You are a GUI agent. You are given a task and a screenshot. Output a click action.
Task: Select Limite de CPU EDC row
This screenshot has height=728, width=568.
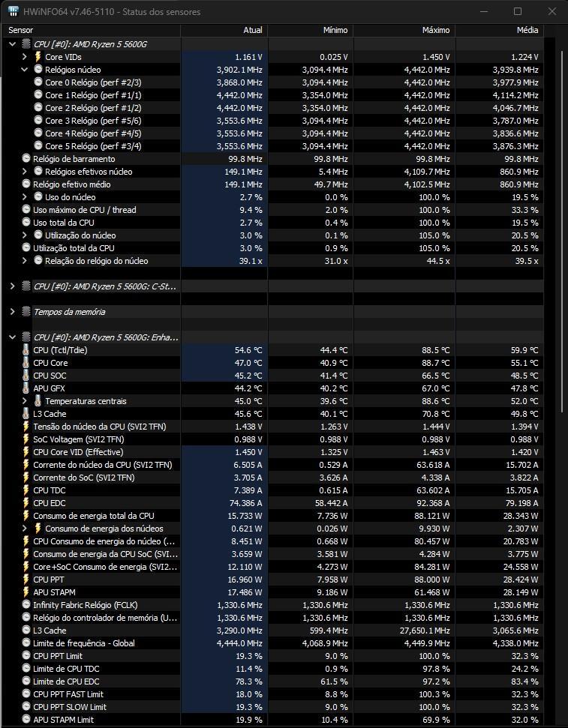(273, 681)
